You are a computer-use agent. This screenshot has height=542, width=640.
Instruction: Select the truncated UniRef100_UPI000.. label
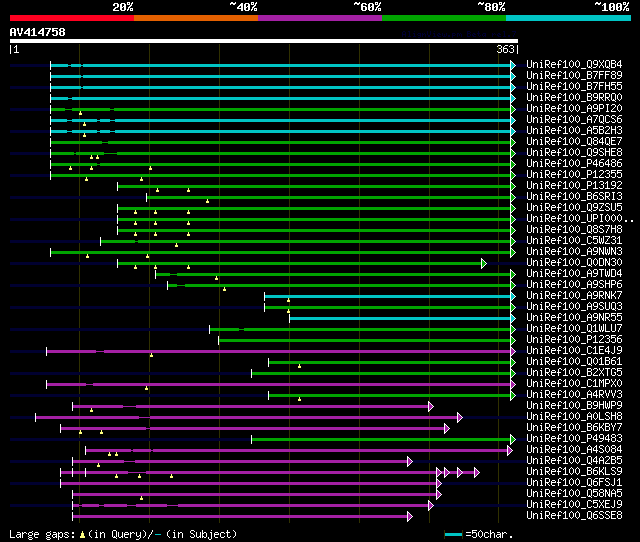click(580, 219)
